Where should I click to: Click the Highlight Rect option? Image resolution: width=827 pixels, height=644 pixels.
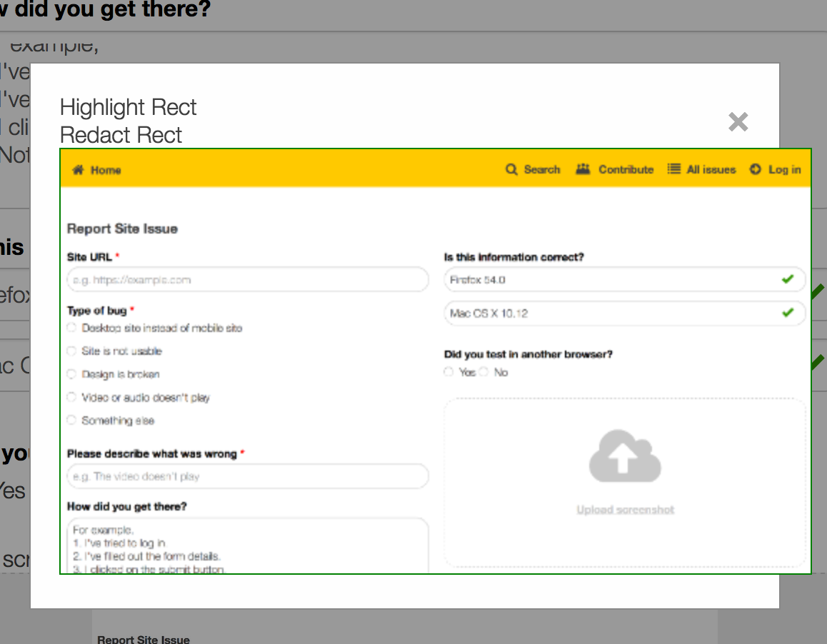129,108
